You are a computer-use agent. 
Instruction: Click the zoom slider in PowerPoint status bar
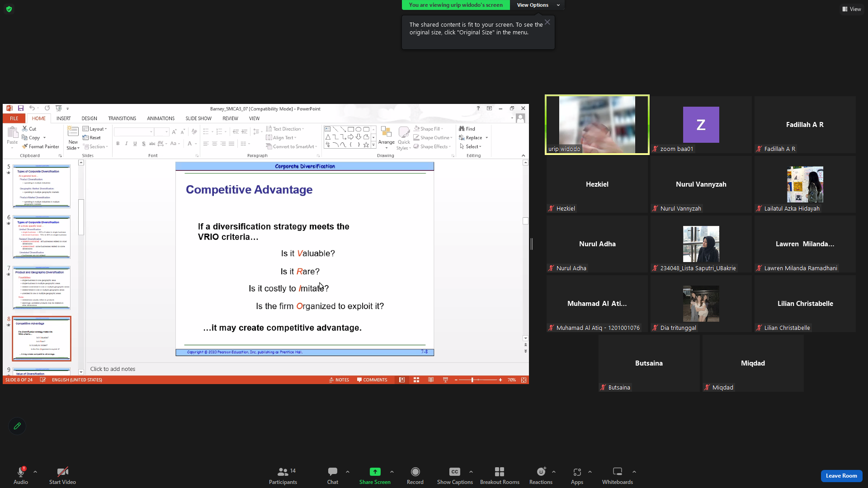[x=478, y=380]
